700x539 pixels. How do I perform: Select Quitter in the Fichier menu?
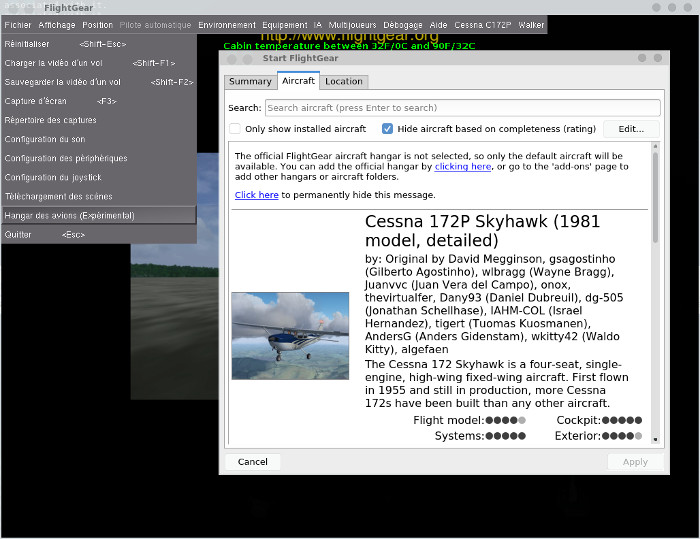(x=18, y=235)
